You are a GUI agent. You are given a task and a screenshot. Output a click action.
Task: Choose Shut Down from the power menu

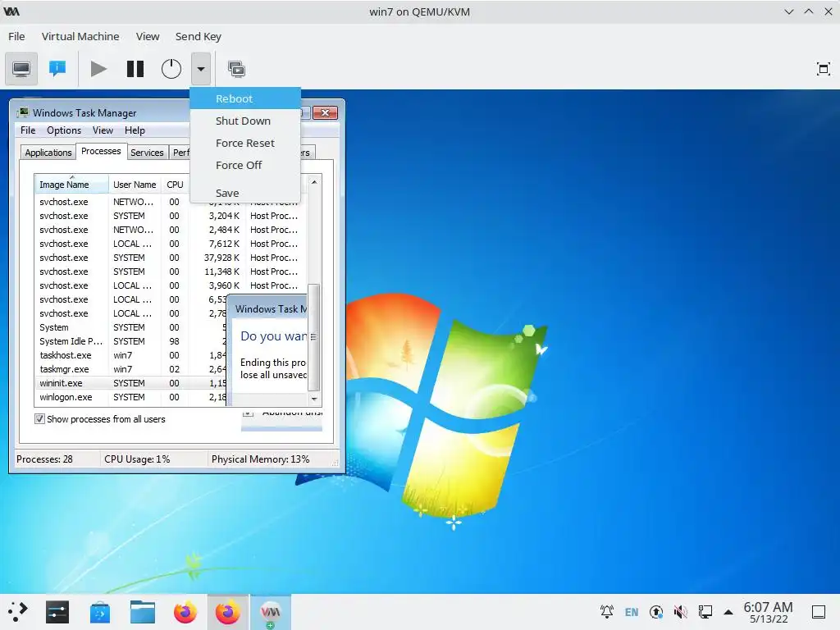coord(245,121)
